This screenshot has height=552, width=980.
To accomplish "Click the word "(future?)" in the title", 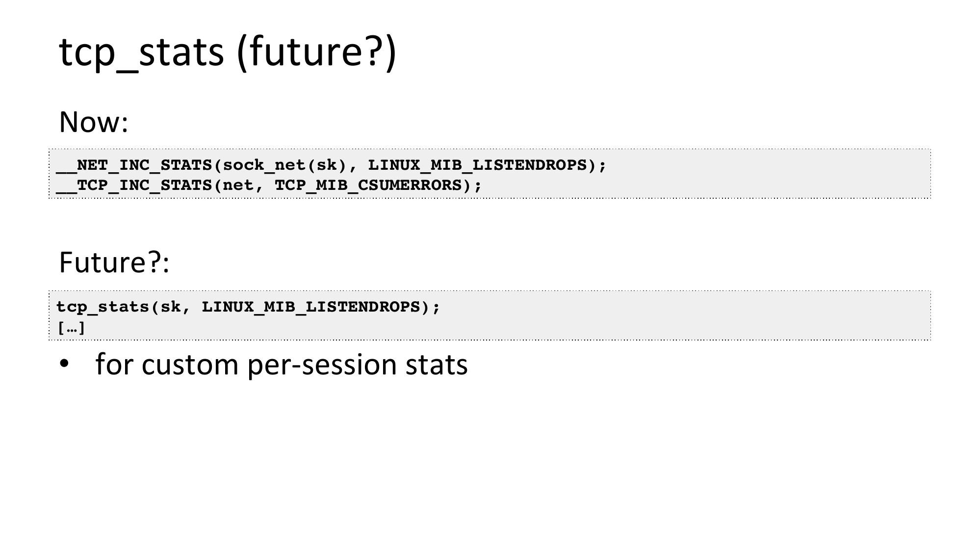I will click(x=316, y=52).
